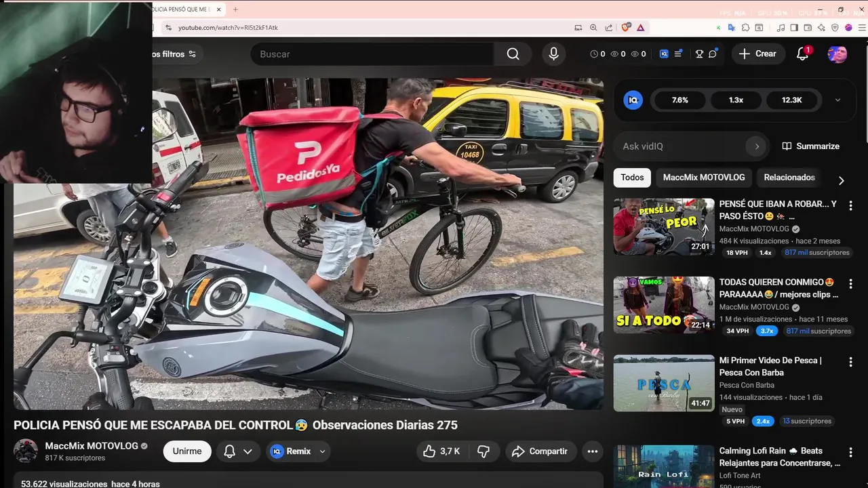Viewport: 868px width, 488px height.
Task: Open options for TODAS QUIEREN CONMIGO video
Action: click(850, 283)
